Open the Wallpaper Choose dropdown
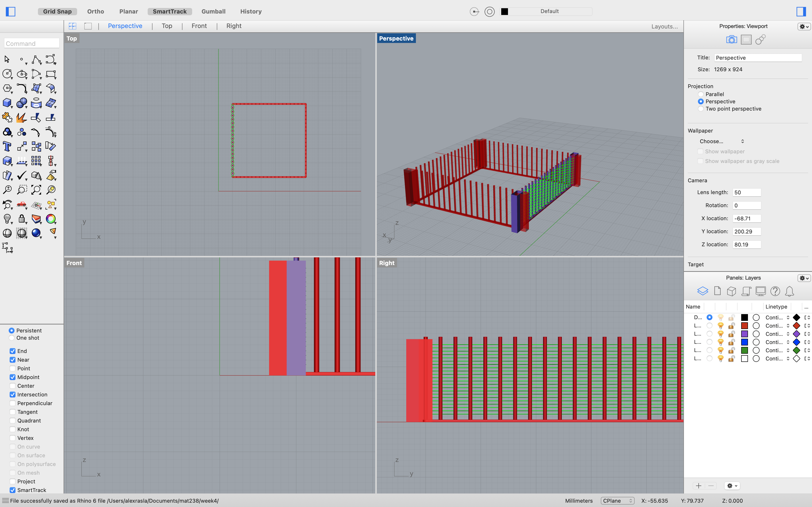Viewport: 812px width, 507px height. coord(721,141)
